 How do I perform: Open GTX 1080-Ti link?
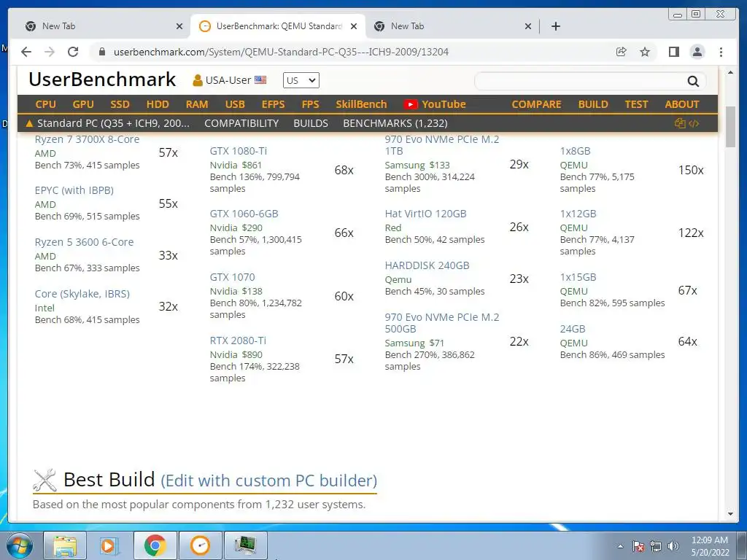(239, 151)
